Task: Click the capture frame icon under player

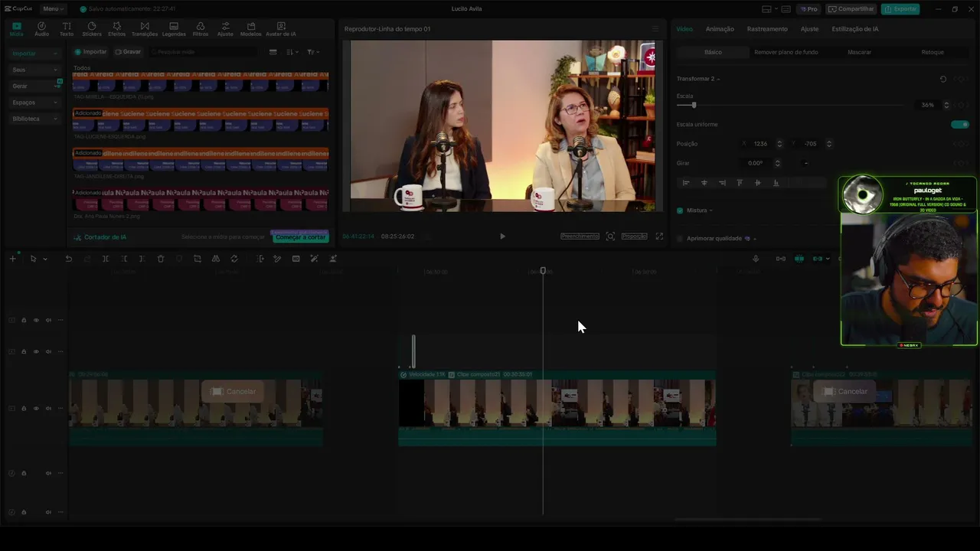Action: (610, 236)
